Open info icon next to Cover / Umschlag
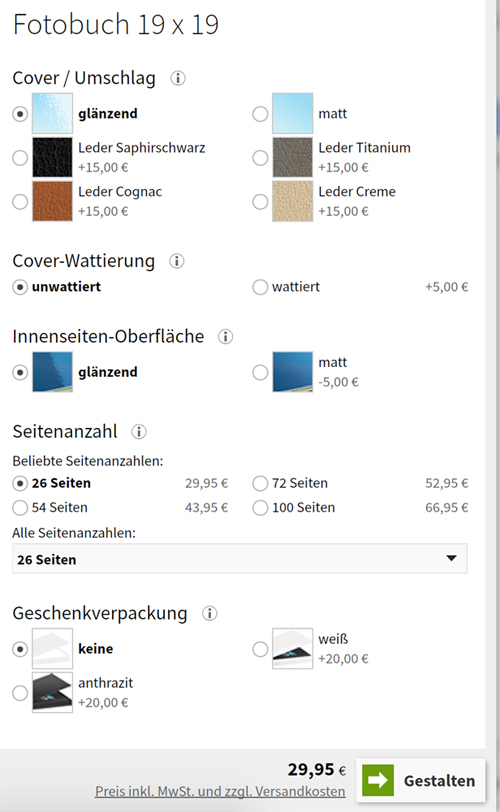Viewport: 500px width, 812px height. coord(178,78)
